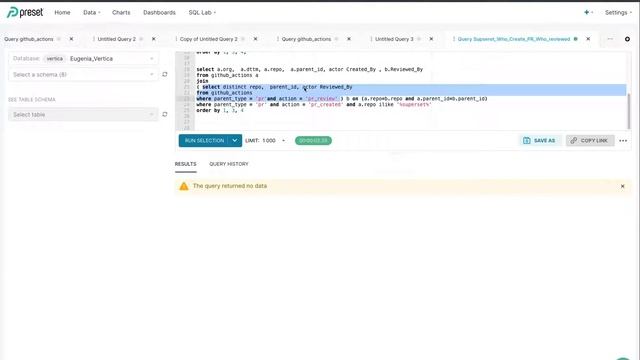Viewport: 640px width, 360px height.
Task: Open the Database Eugenia_Vertica dropdown
Action: [83, 59]
